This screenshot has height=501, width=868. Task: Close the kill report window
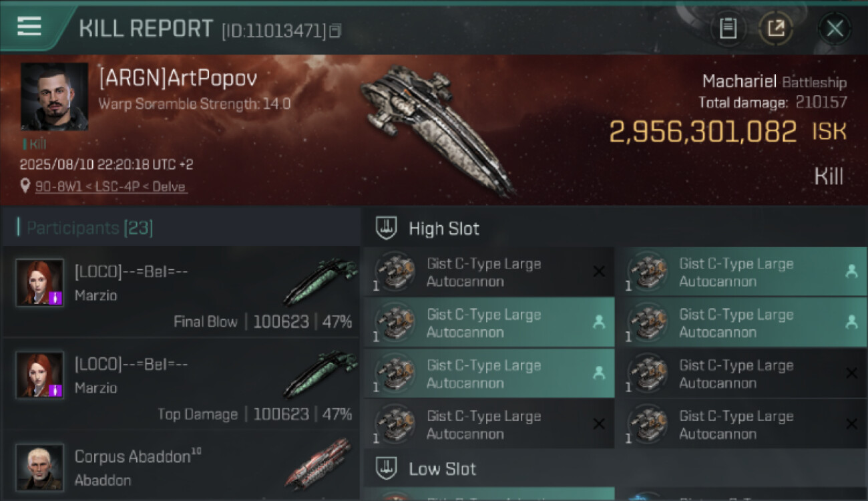coord(835,28)
